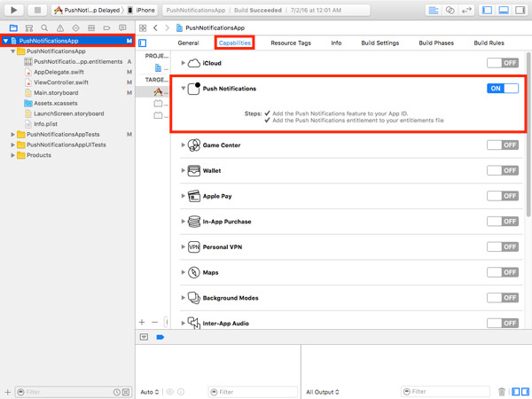Switch to the General tab
Screen dimensions: 532x399
[188, 43]
